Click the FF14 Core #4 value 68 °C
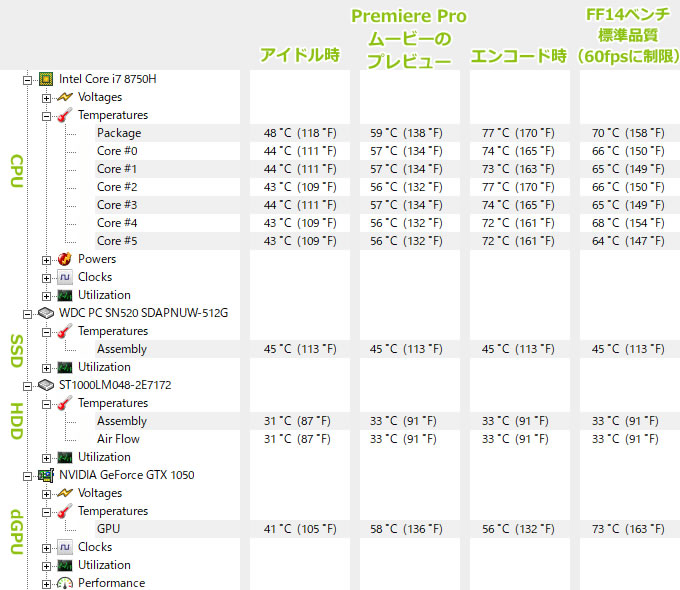680x590 pixels. (x=628, y=223)
